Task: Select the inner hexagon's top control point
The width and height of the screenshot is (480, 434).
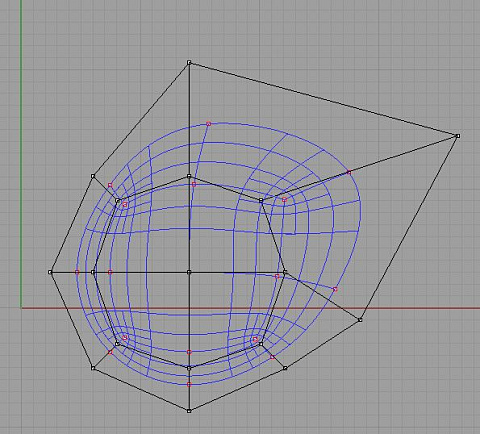Action: pos(189,176)
